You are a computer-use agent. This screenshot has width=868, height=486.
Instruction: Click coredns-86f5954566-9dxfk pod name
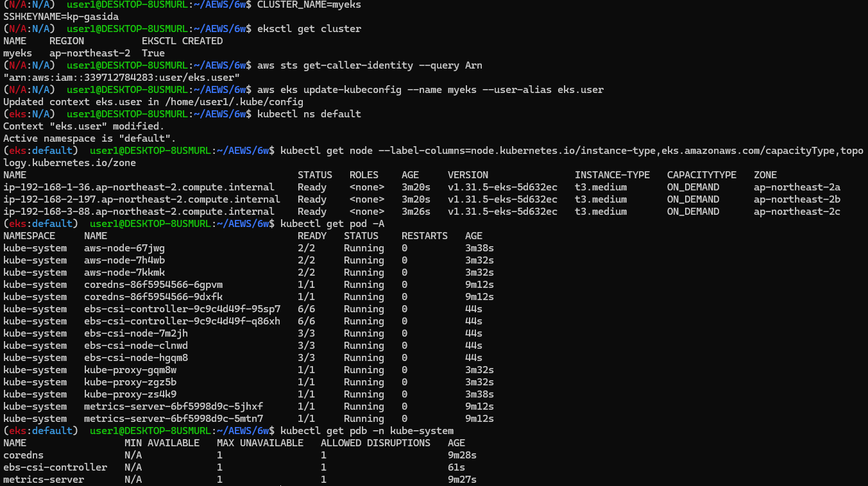[153, 297]
